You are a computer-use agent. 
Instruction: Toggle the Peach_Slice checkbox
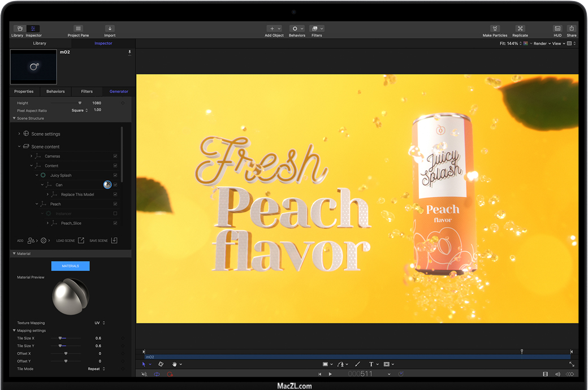[x=115, y=223]
